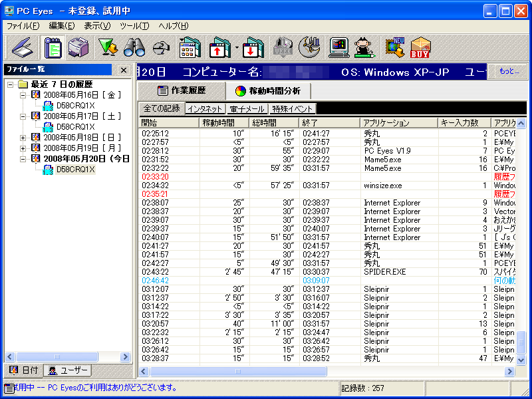532x399 pixels.
Task: Select the 日付 tab at panel bottom
Action: click(x=24, y=370)
